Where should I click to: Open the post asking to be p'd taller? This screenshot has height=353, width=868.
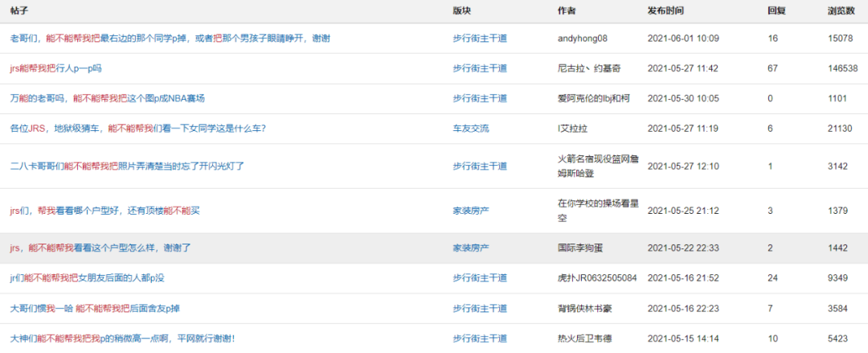click(x=122, y=339)
